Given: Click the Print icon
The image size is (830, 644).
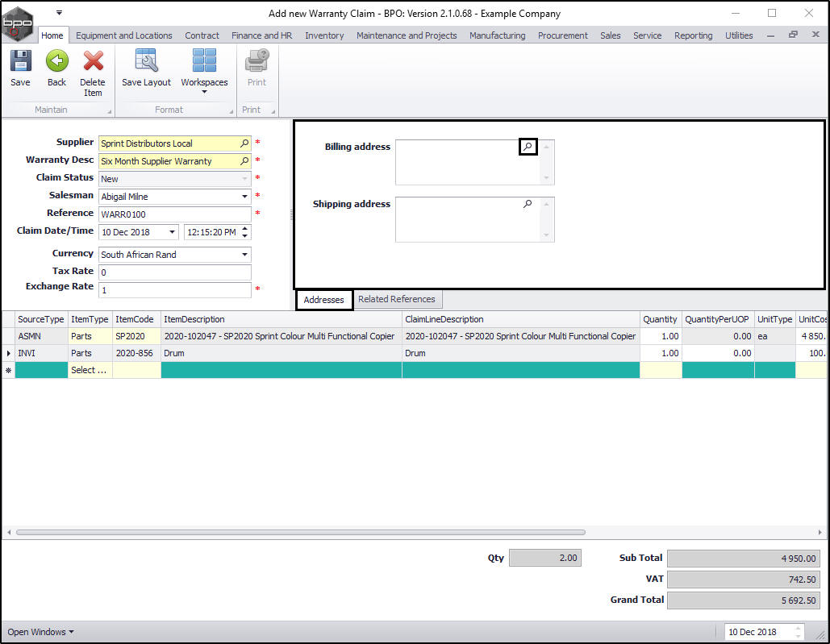Looking at the screenshot, I should tap(257, 60).
